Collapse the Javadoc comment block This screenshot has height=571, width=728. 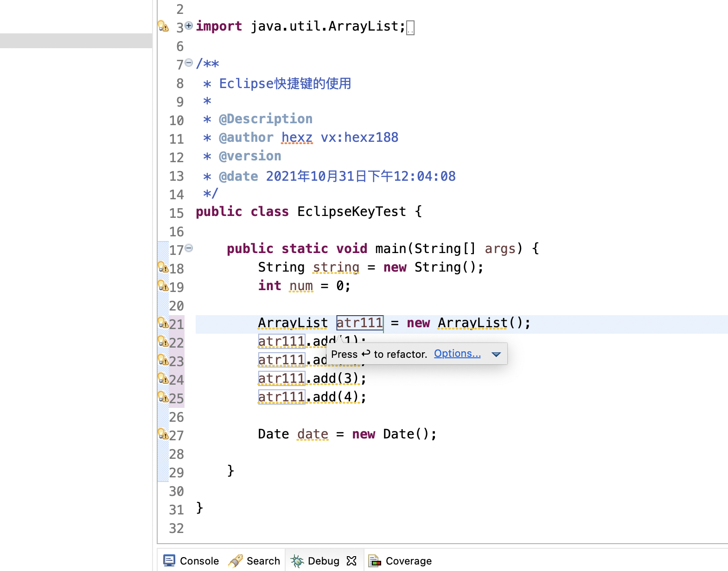189,63
